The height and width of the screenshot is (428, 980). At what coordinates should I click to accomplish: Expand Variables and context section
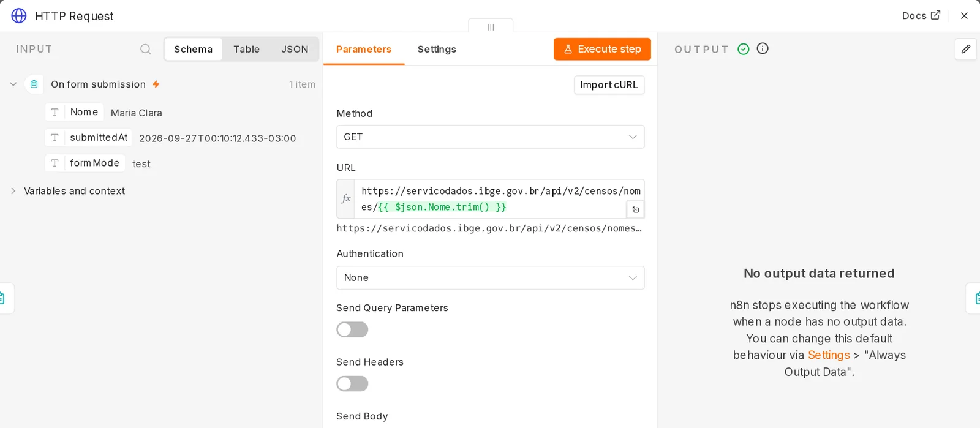tap(13, 191)
